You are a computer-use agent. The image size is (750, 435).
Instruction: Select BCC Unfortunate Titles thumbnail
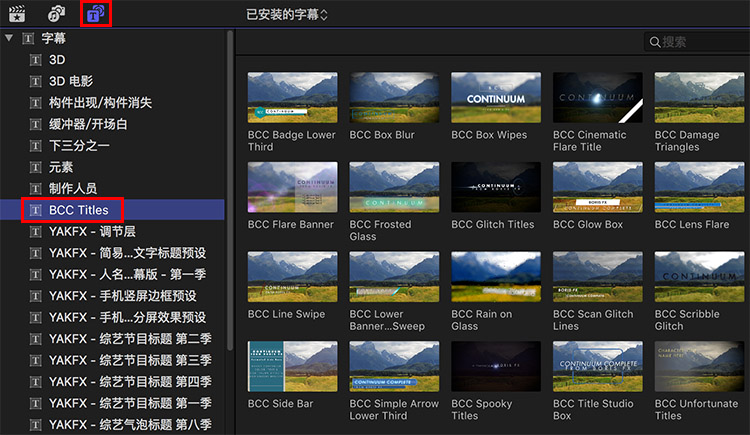[699, 366]
